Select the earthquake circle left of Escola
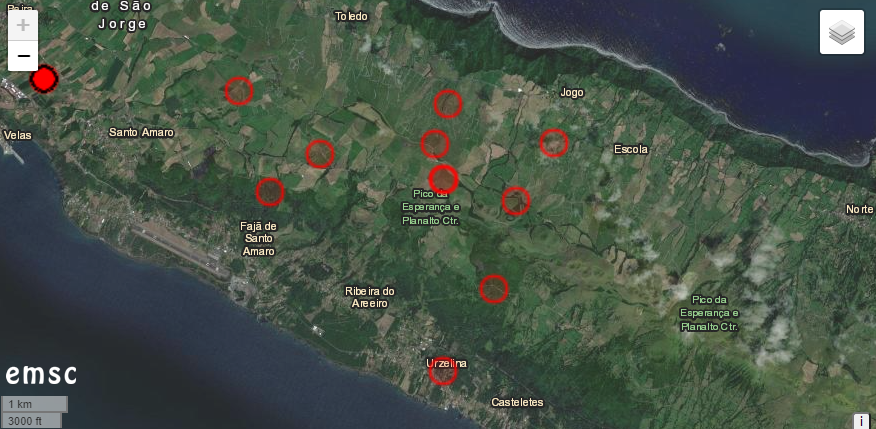The image size is (876, 429). (554, 142)
